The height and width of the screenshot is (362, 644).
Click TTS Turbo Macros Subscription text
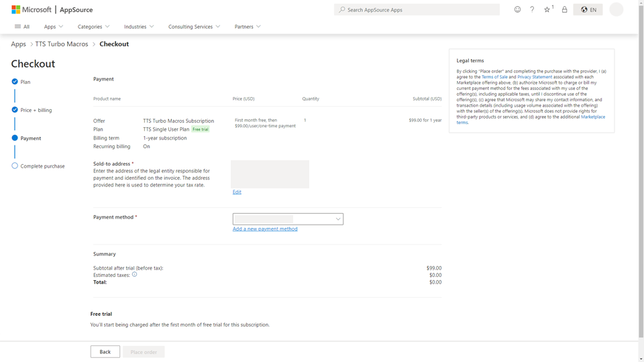[x=178, y=121]
